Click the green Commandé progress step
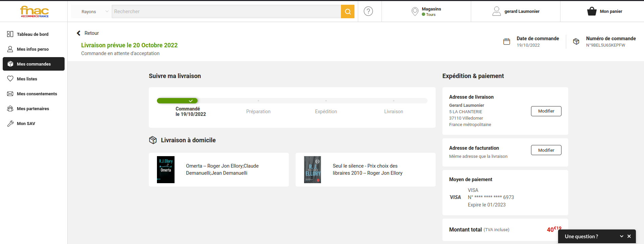The height and width of the screenshot is (244, 644). (x=177, y=101)
